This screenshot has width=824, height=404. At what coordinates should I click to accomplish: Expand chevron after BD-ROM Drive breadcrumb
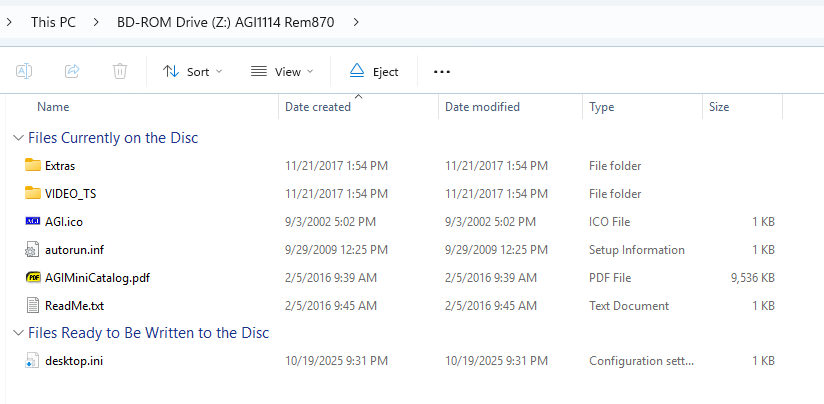356,22
